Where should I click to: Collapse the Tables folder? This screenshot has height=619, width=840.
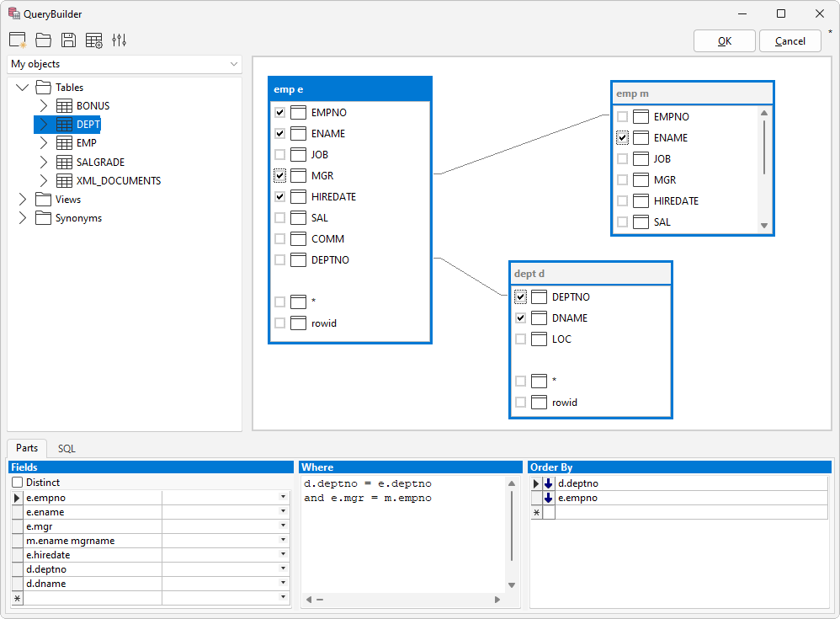23,88
